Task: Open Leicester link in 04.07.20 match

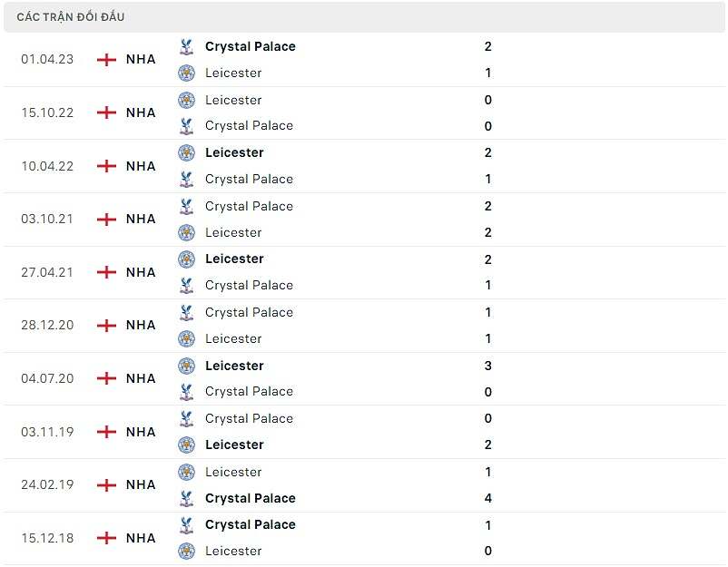Action: point(234,366)
